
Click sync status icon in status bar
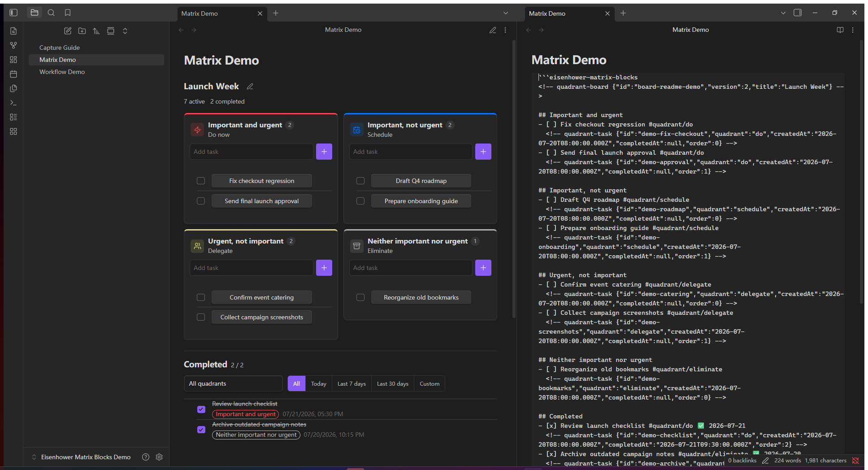pos(855,461)
